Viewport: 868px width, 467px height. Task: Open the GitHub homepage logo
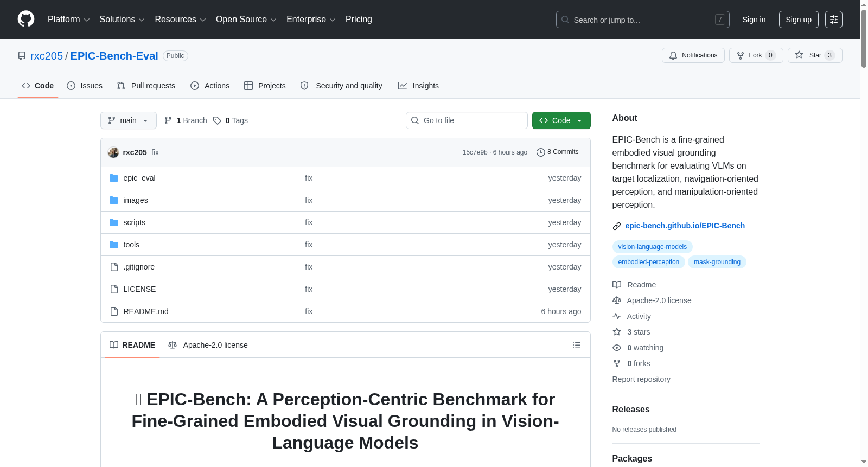coord(26,20)
